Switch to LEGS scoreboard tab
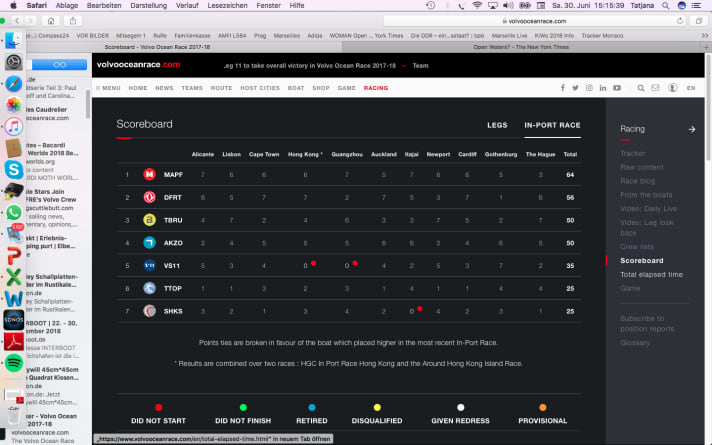 tap(497, 125)
